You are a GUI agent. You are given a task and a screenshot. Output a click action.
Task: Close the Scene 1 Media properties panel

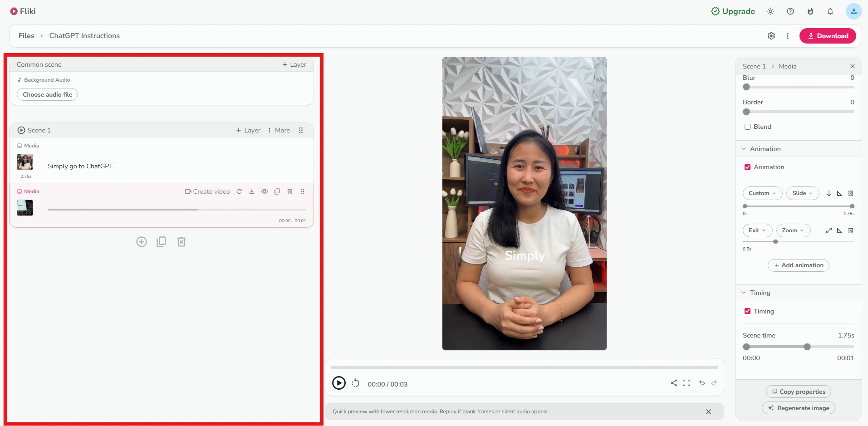tap(853, 66)
